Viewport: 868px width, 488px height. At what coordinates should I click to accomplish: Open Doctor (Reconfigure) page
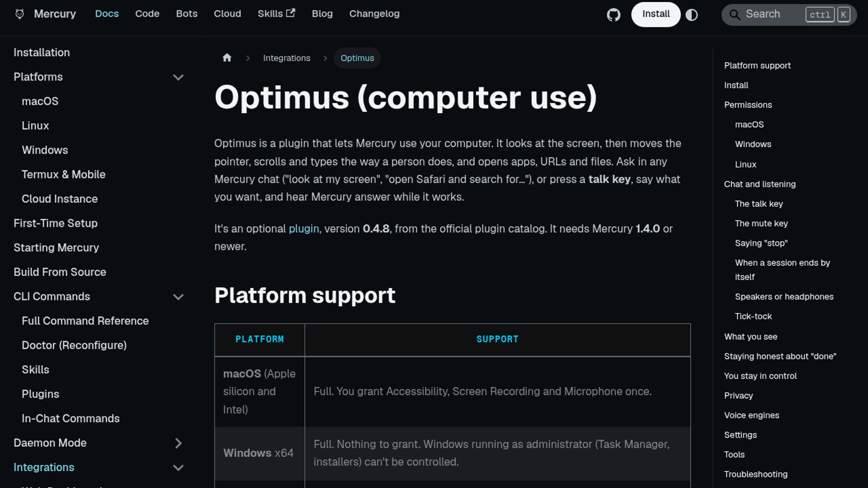pos(74,345)
